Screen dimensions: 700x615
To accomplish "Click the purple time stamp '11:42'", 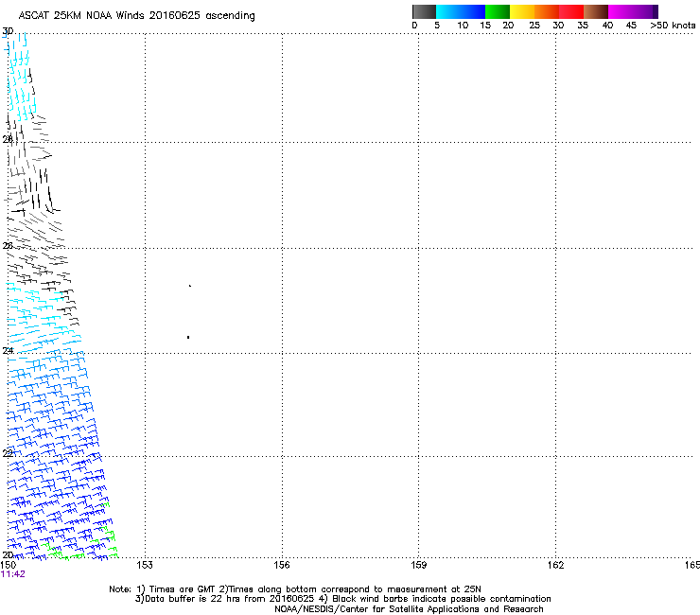I will coord(13,574).
